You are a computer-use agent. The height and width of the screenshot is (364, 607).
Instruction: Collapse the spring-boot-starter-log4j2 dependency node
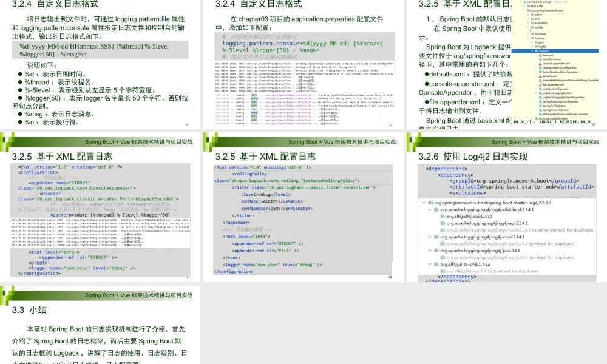[422, 203]
